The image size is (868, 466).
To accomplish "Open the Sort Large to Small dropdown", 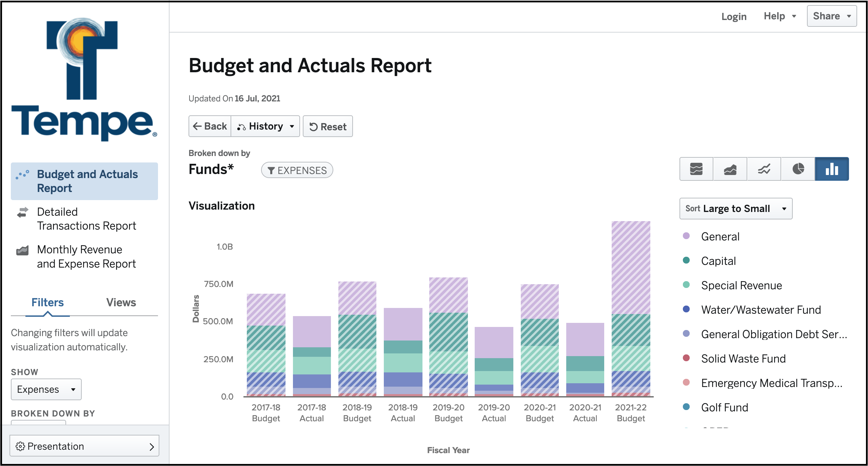I will coord(735,209).
